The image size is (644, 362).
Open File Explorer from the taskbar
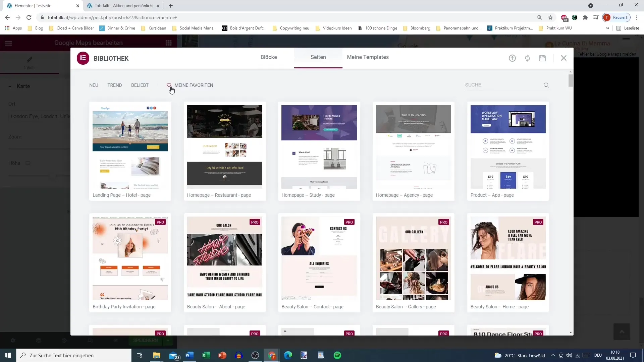point(157,355)
